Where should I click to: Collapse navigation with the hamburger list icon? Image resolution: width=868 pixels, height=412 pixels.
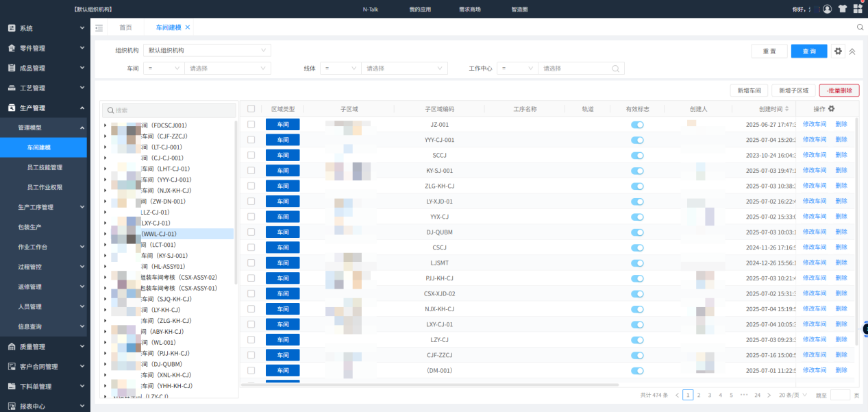[99, 29]
